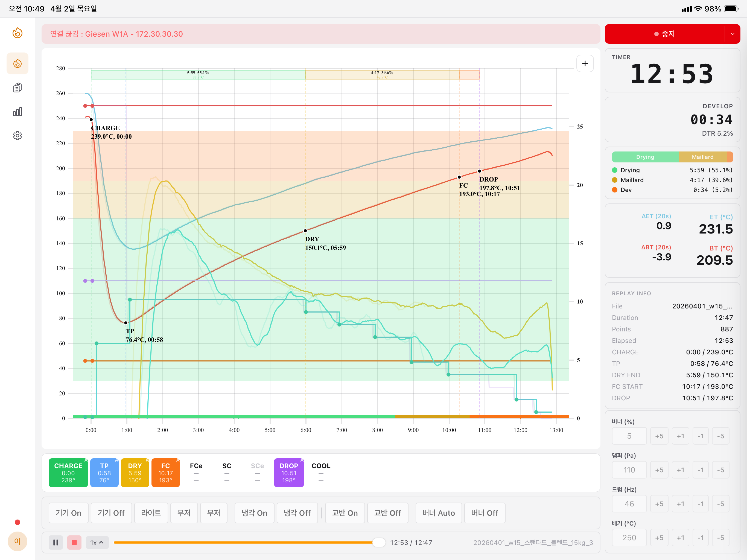Open the clipboard records sidebar icon
Viewport: 747px width, 560px height.
point(17,88)
